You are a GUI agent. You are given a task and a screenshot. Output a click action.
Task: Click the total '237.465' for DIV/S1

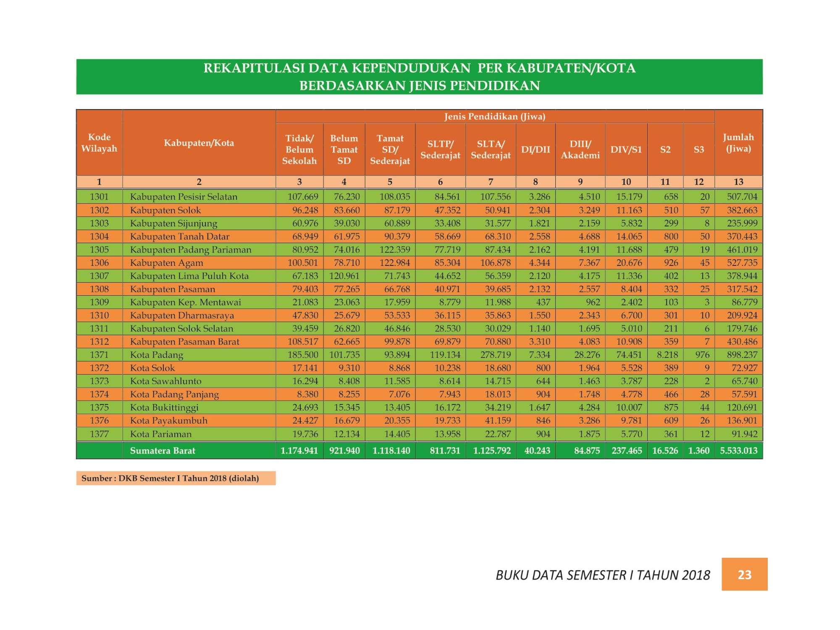click(627, 451)
